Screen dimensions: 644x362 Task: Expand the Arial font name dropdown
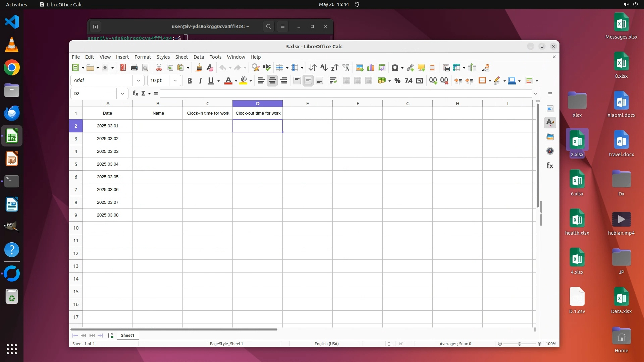pos(139,80)
